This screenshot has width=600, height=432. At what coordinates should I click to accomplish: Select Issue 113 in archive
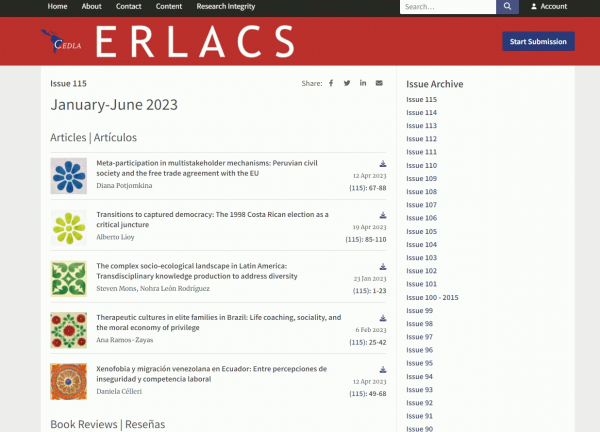(421, 126)
